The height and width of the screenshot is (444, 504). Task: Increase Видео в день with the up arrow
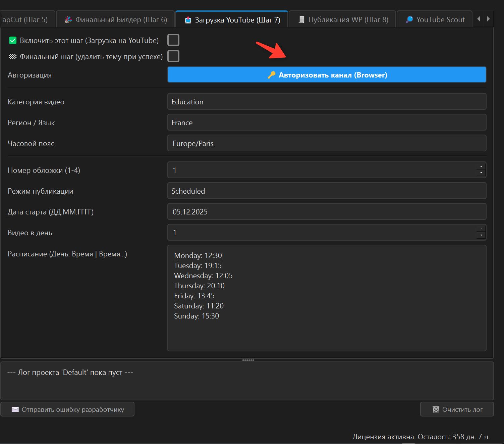481,229
